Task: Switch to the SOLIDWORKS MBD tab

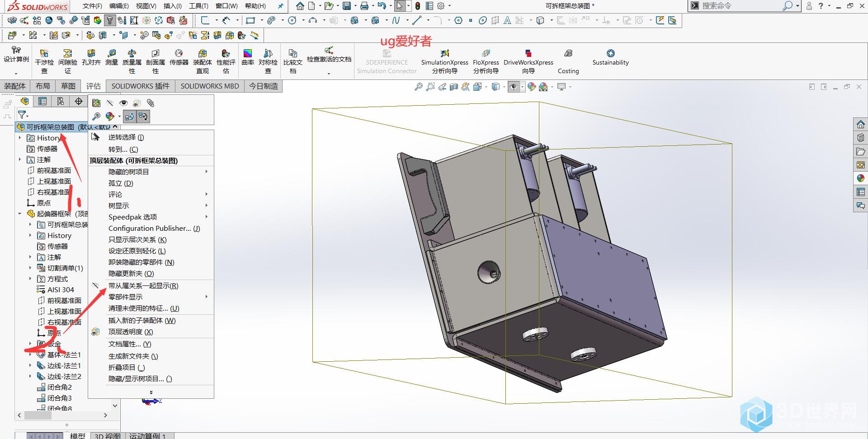Action: pyautogui.click(x=210, y=86)
